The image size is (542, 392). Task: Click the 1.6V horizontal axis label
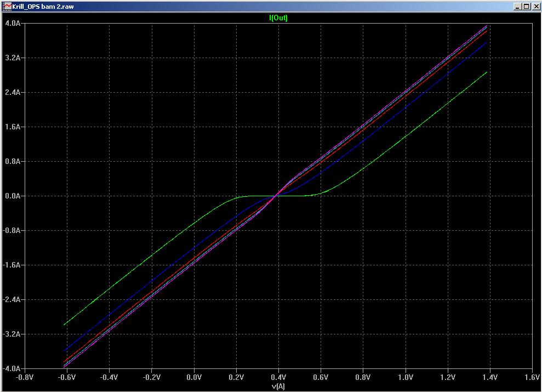tap(532, 377)
